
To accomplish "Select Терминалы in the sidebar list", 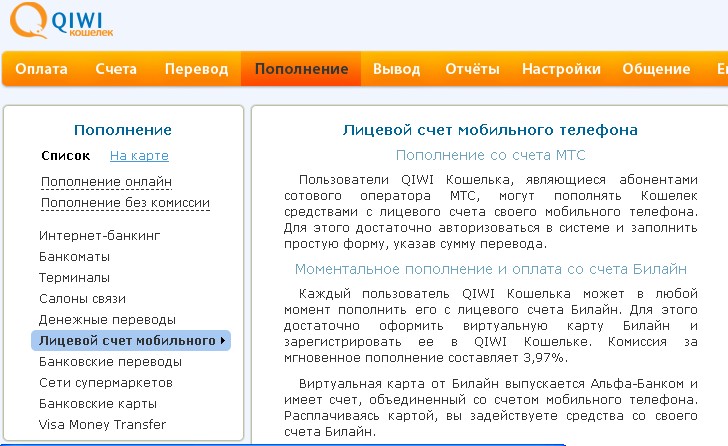I will tap(74, 278).
